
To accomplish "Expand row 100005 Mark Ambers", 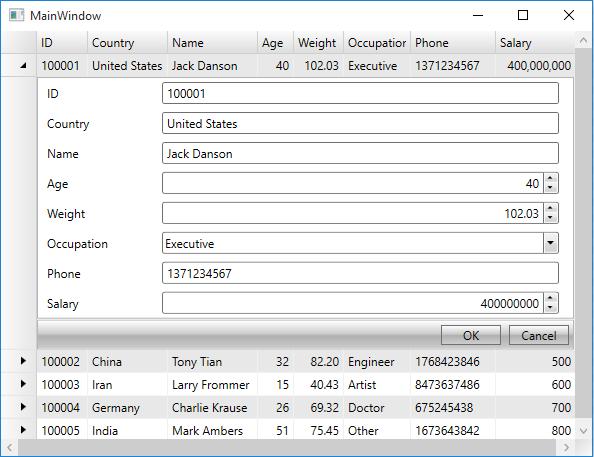I will [x=23, y=430].
